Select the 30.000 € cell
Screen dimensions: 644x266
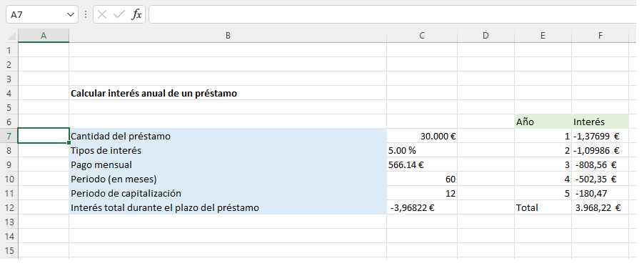tap(422, 136)
